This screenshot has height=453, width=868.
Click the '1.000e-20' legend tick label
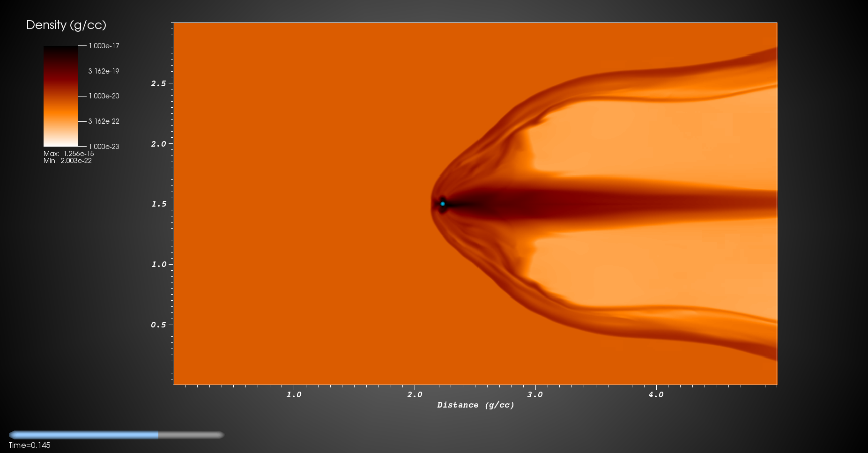(x=104, y=96)
